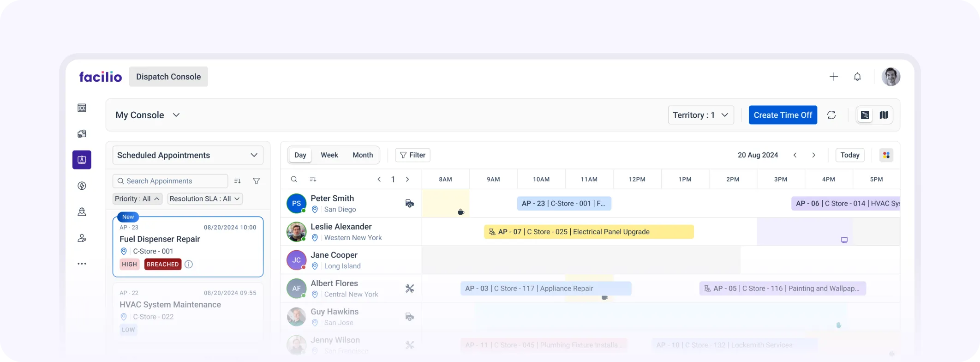Click the search icon in technician list header
Screen dimensions: 980x362
coord(294,180)
